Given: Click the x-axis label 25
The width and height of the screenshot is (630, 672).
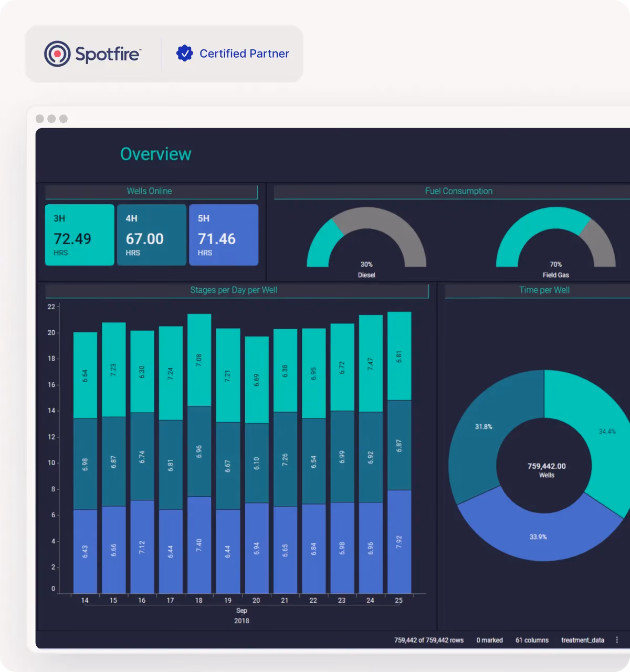Looking at the screenshot, I should (399, 601).
